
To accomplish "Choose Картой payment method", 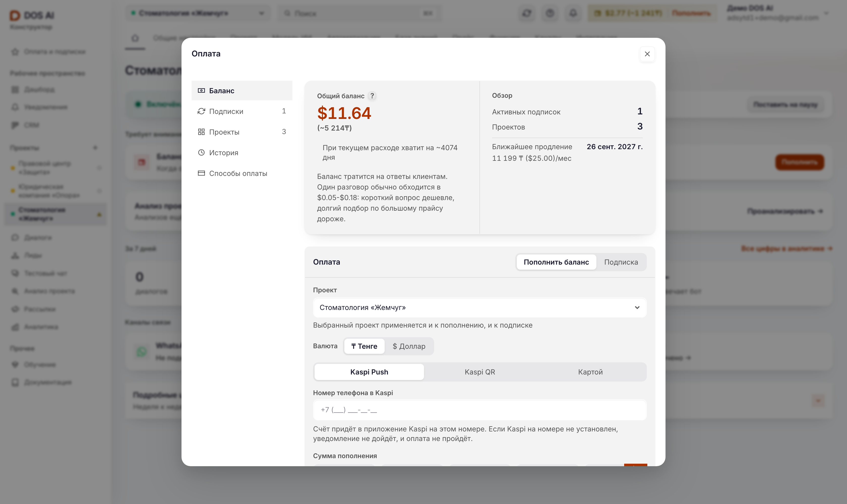I will point(590,372).
